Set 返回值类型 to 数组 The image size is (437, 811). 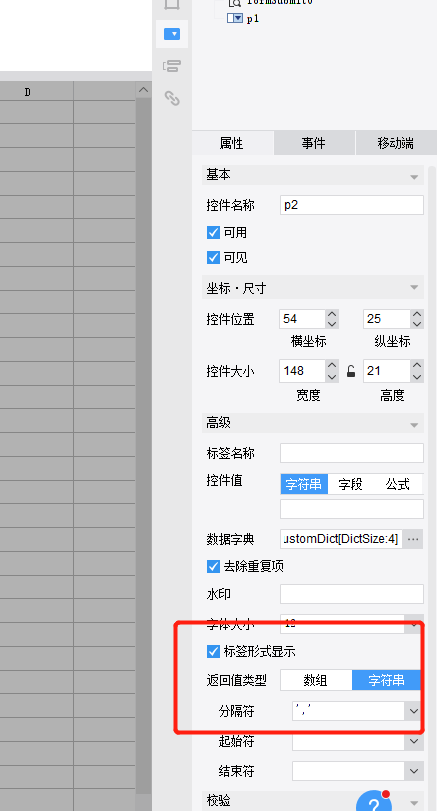click(316, 680)
